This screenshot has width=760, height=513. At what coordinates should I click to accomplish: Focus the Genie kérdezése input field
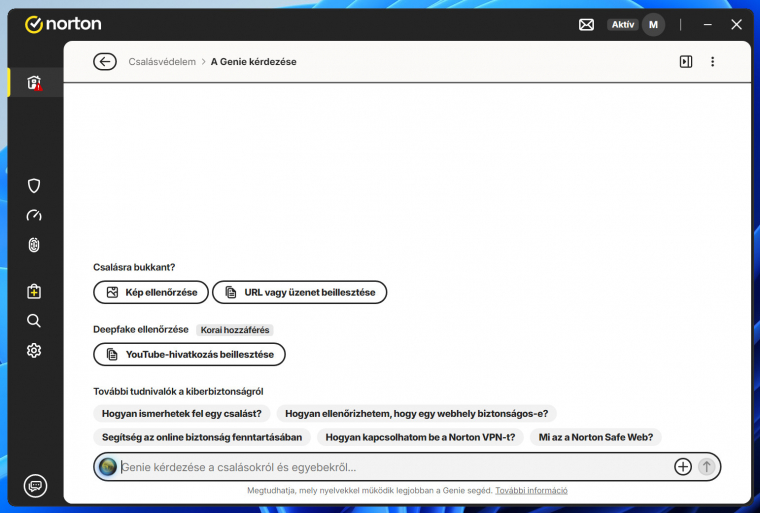click(x=390, y=467)
